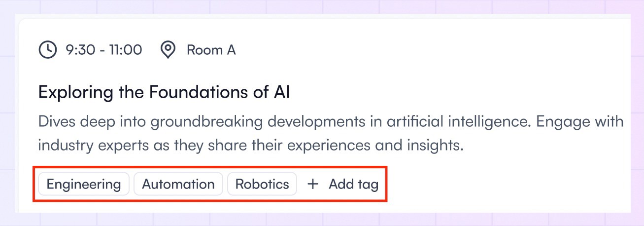644x226 pixels.
Task: Click the plus icon before Add tag
Action: pos(313,185)
